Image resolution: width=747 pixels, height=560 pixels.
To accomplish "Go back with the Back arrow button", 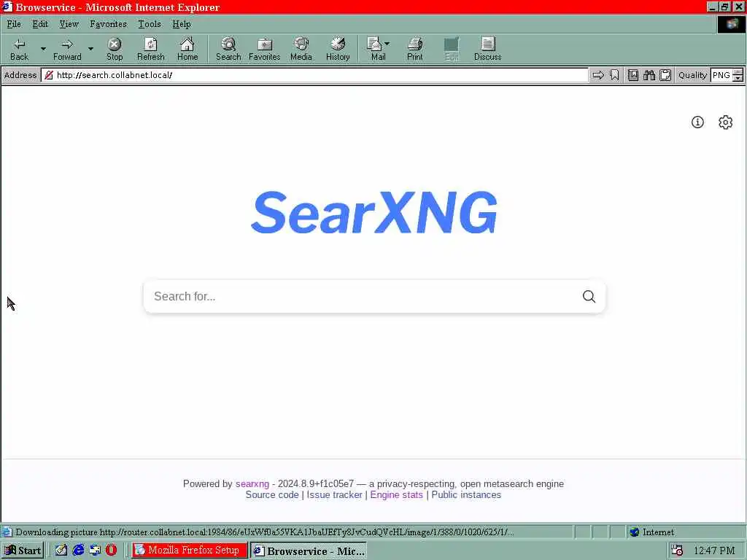I will click(20, 49).
